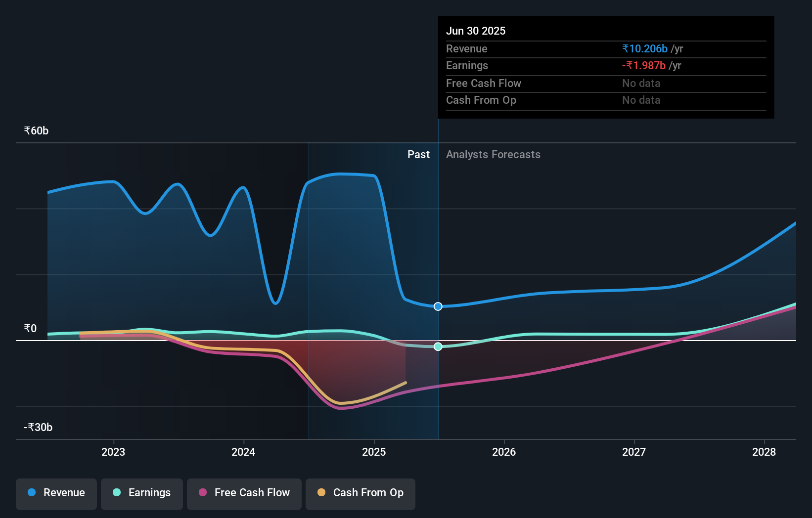Toggle the Revenue series legend button
This screenshot has height=518, width=812.
[56, 494]
